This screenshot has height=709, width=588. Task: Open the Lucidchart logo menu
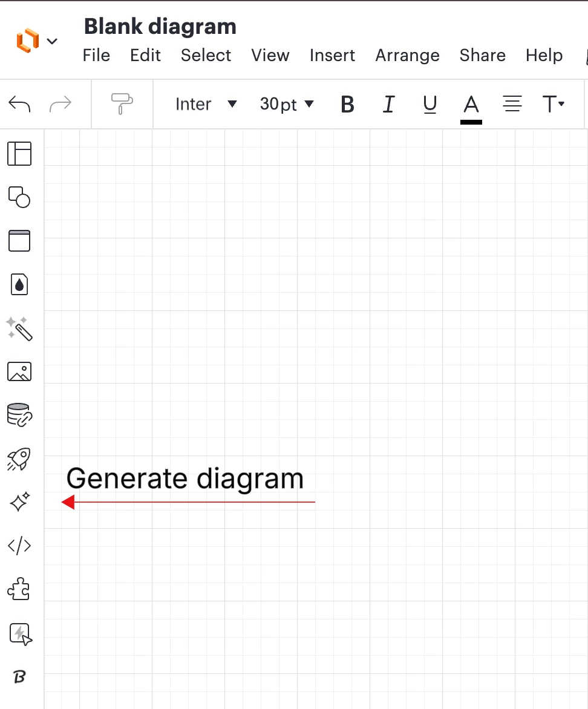[x=28, y=41]
